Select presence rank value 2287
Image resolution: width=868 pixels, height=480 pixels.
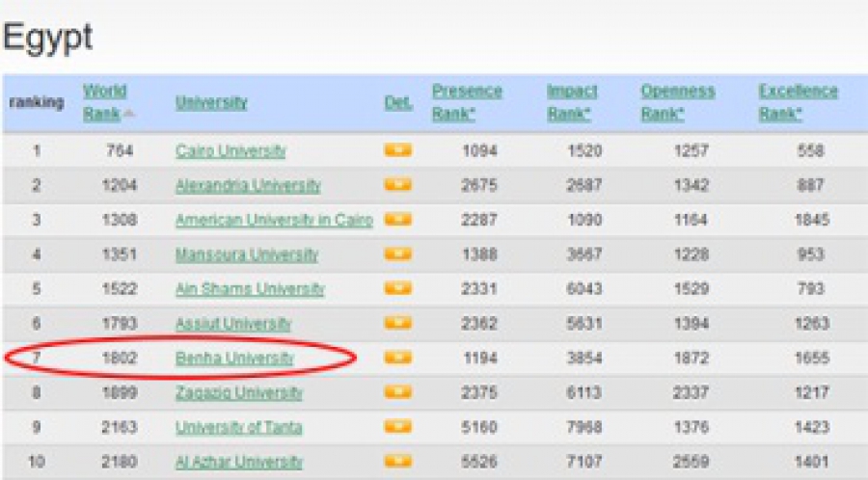click(x=479, y=220)
